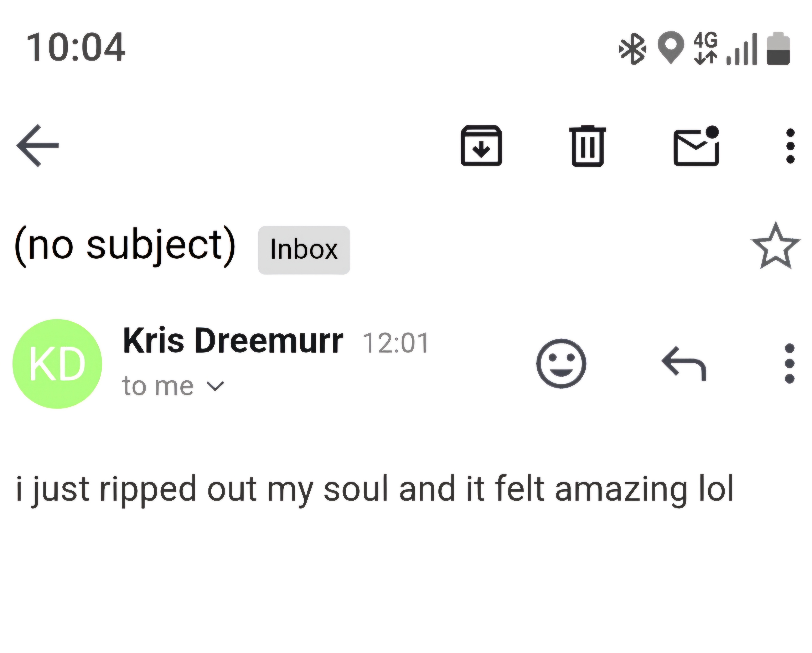
Task: Tap the email body text
Action: click(375, 489)
